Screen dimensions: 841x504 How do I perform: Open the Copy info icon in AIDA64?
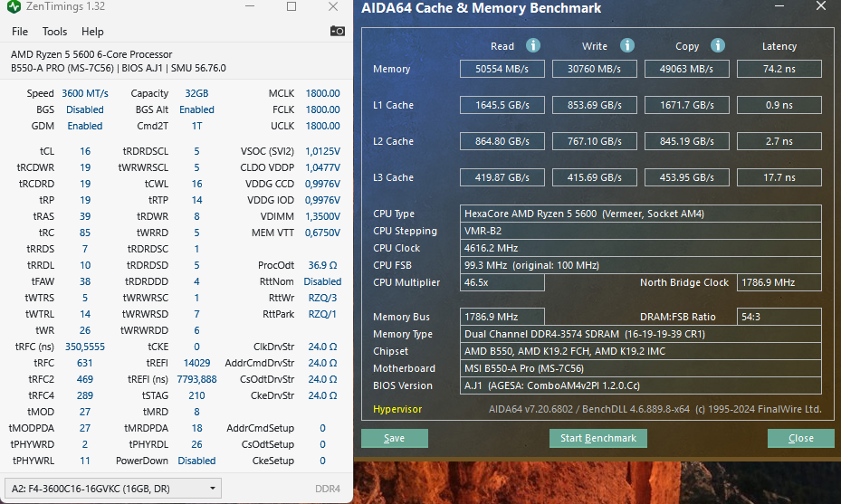click(x=718, y=45)
